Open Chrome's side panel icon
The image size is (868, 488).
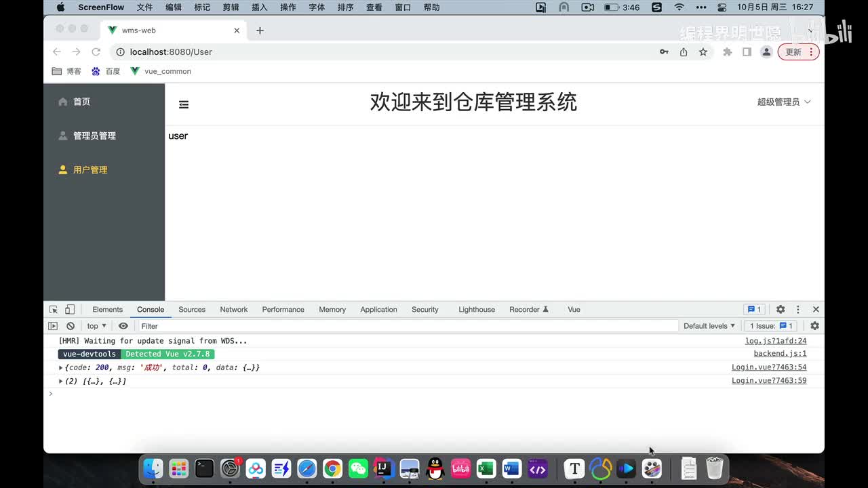(747, 52)
